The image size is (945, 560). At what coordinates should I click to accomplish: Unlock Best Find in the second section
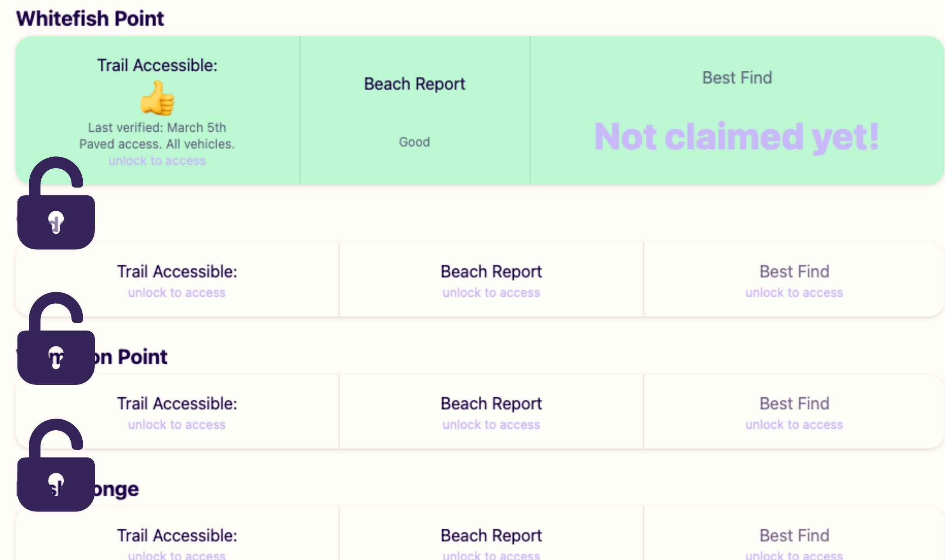point(795,292)
